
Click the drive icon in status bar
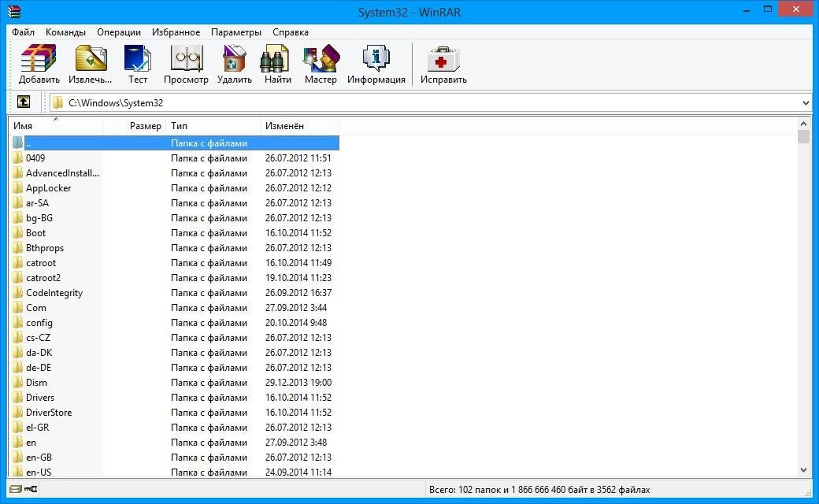(x=16, y=489)
